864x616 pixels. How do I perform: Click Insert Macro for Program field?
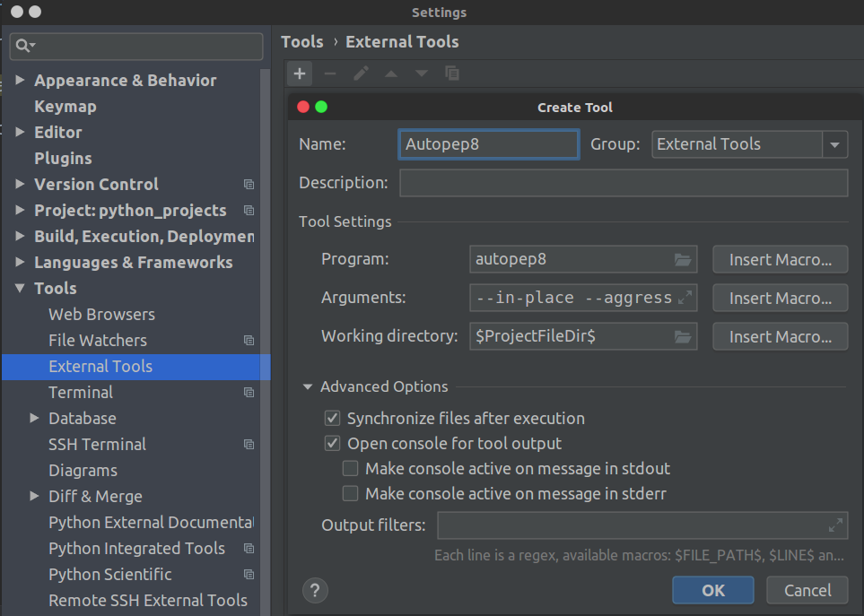tap(781, 259)
